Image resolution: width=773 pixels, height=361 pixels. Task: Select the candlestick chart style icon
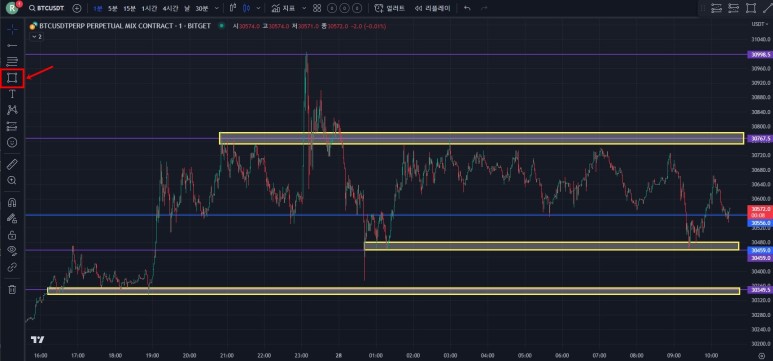coord(246,8)
